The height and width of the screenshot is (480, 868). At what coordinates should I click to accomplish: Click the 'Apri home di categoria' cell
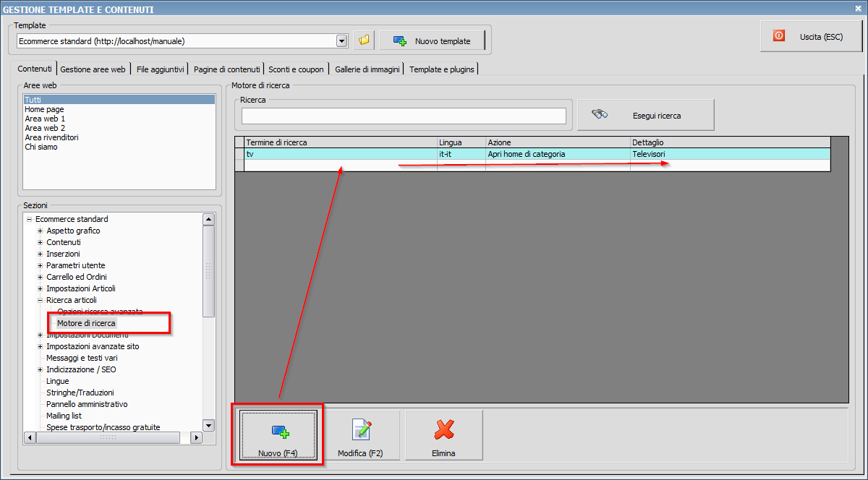click(558, 154)
